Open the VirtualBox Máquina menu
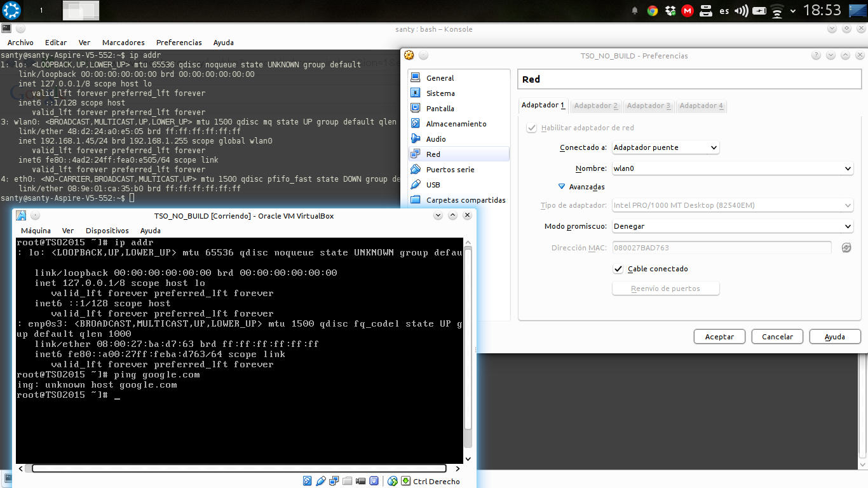The image size is (868, 488). (x=36, y=231)
